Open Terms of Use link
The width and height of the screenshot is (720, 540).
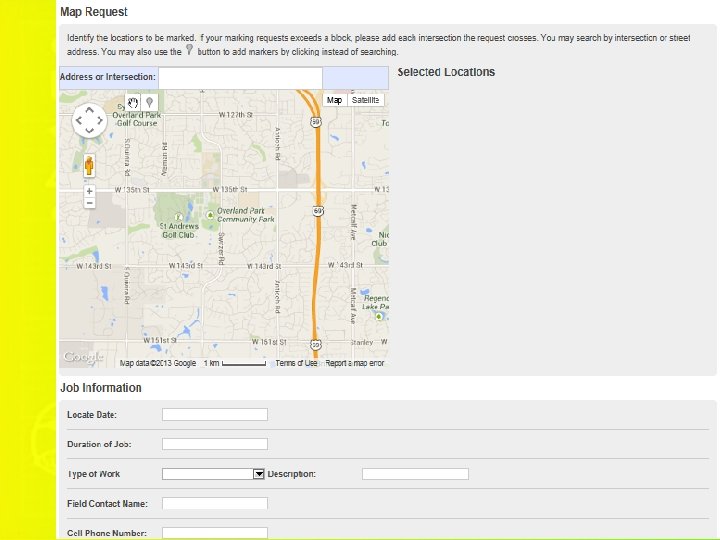point(296,363)
